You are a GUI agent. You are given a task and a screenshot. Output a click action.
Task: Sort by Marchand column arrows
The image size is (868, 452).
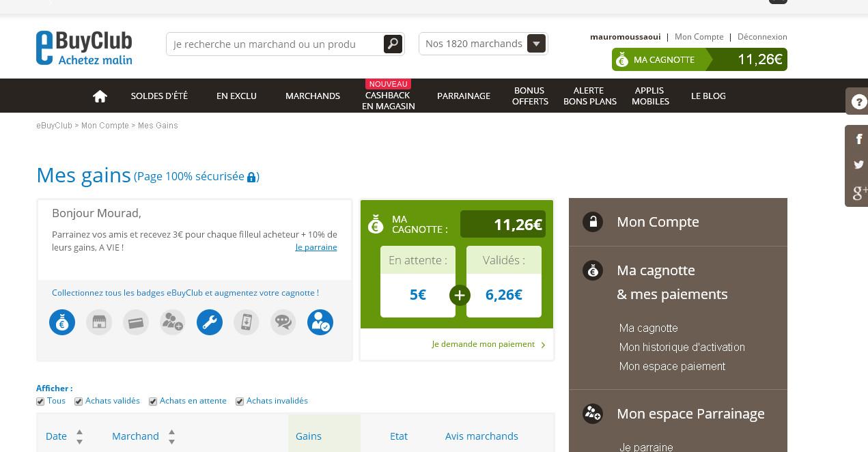171,436
